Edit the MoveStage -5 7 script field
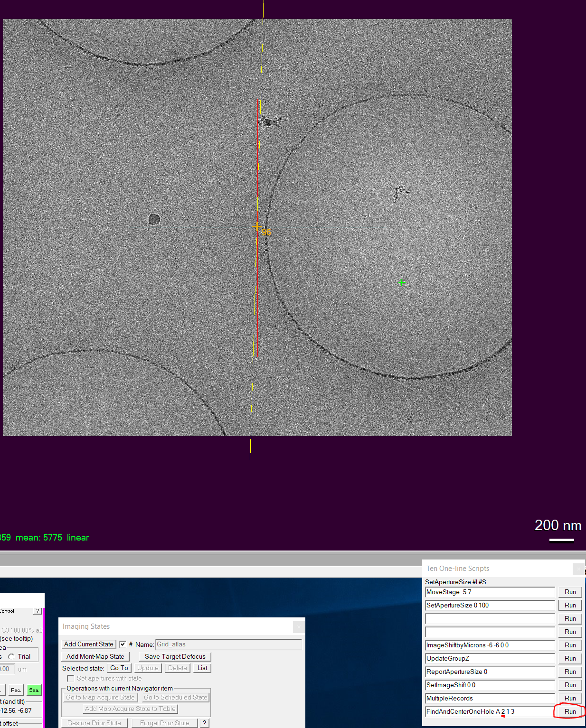The height and width of the screenshot is (728, 586). point(490,592)
